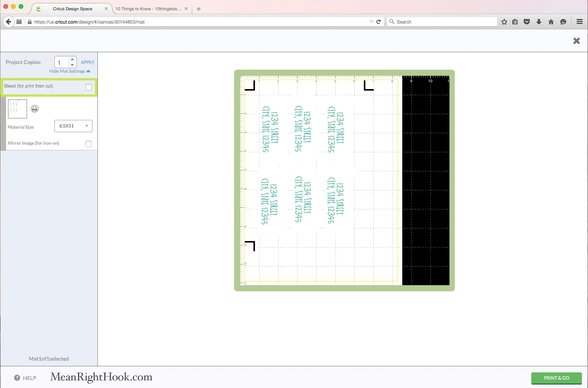588x388 pixels.
Task: Toggle the Mirror Image for iron-on checkbox
Action: pyautogui.click(x=89, y=144)
